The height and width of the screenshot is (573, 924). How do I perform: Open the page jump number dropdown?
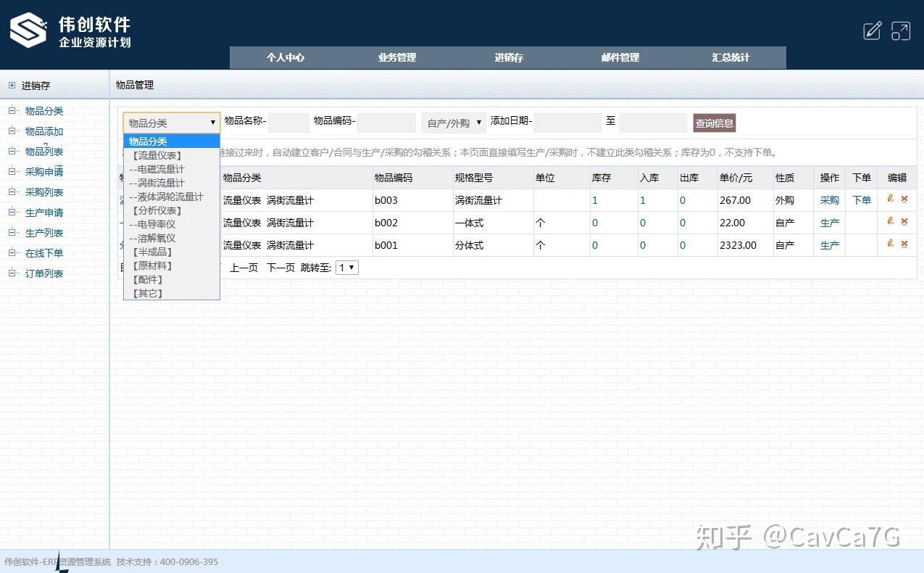tap(346, 267)
